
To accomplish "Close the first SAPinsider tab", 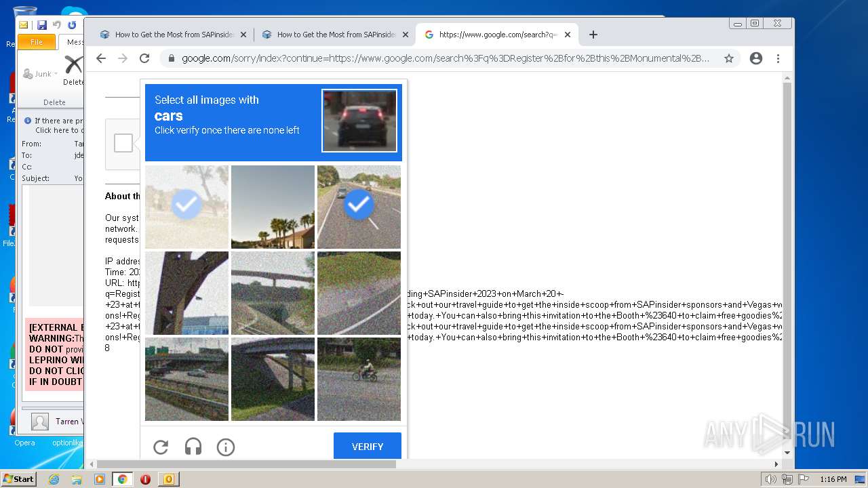I will (243, 35).
